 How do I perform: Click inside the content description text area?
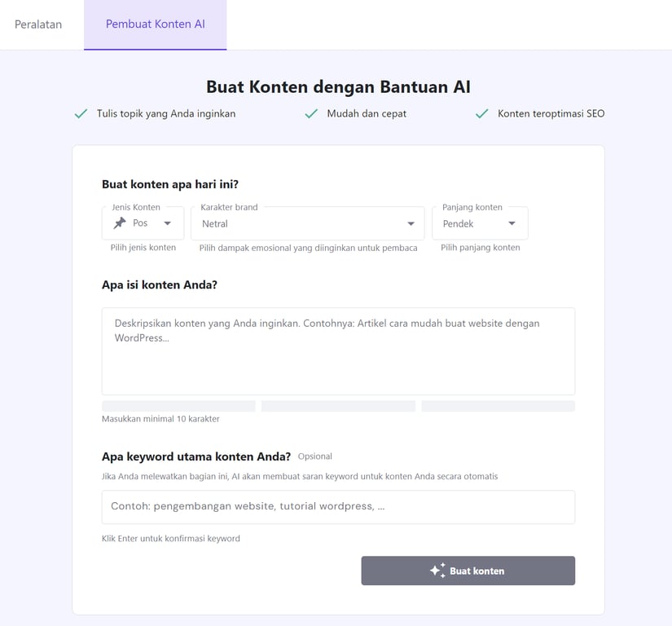pos(338,350)
